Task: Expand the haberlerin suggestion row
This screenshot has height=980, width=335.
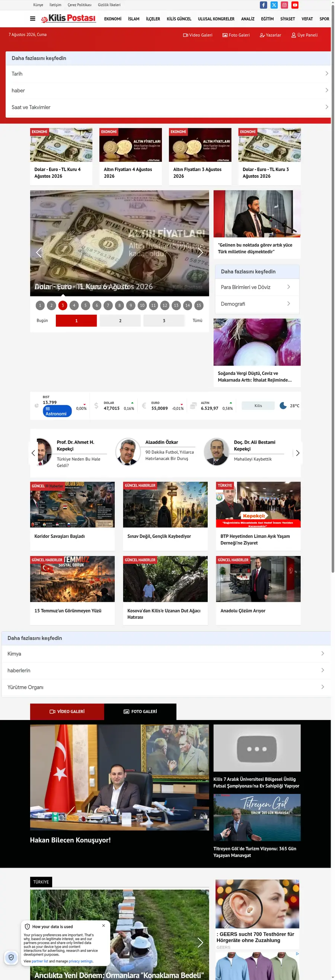Action: (x=166, y=670)
